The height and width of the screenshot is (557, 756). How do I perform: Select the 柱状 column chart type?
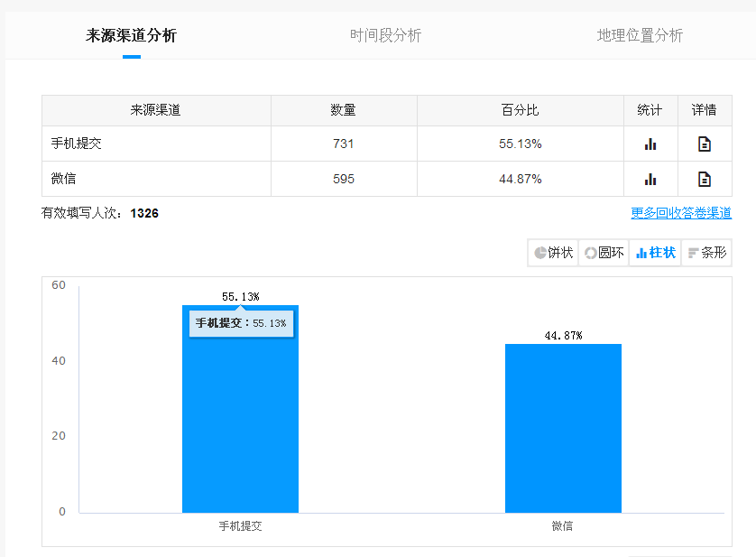coord(655,253)
